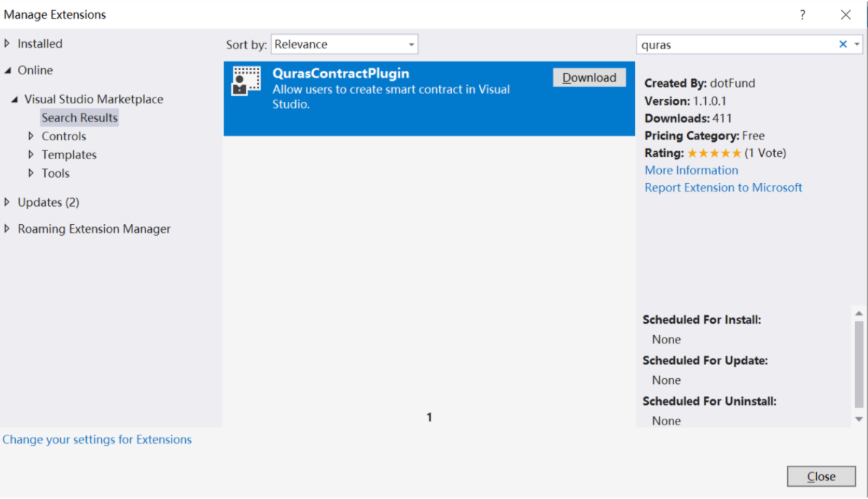Collapse the Online category
Viewport: 868px width, 499px height.
click(8, 70)
